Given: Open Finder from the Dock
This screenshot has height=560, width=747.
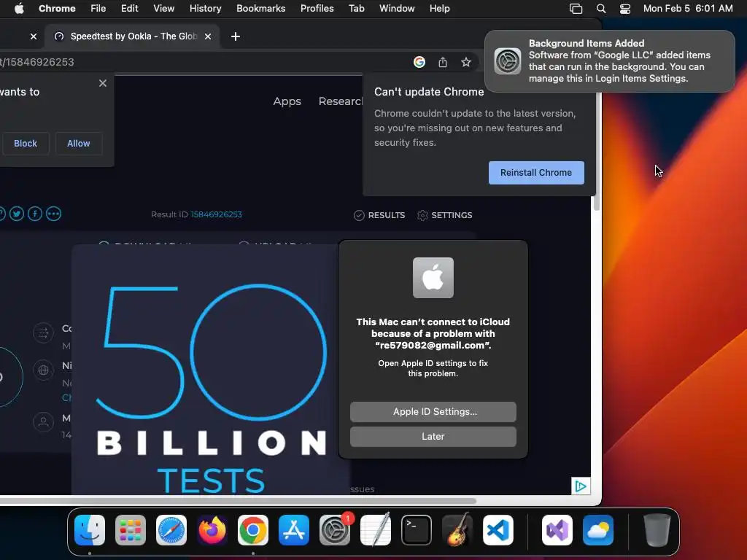Looking at the screenshot, I should click(x=90, y=530).
